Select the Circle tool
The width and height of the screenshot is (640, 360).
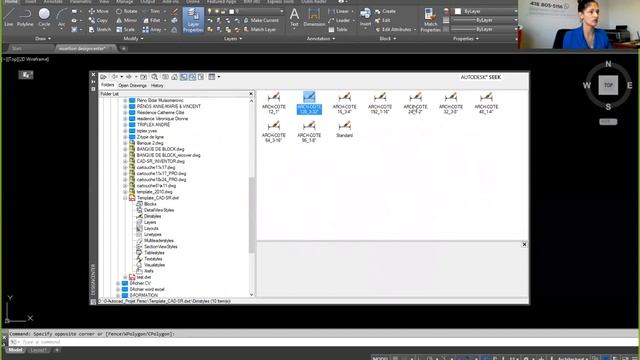coord(44,17)
